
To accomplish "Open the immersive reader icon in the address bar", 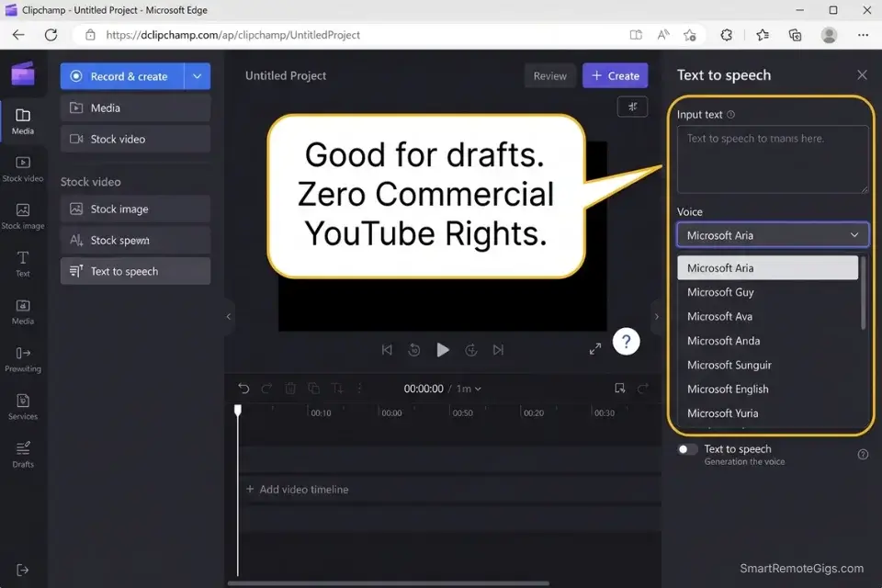I will 636,35.
